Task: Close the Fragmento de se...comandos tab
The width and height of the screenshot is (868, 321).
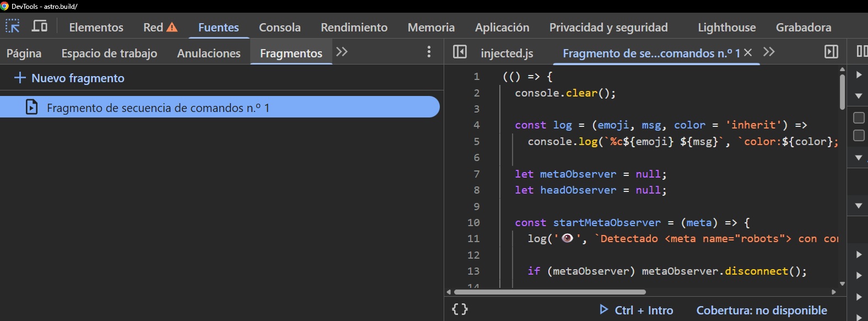Action: [748, 52]
